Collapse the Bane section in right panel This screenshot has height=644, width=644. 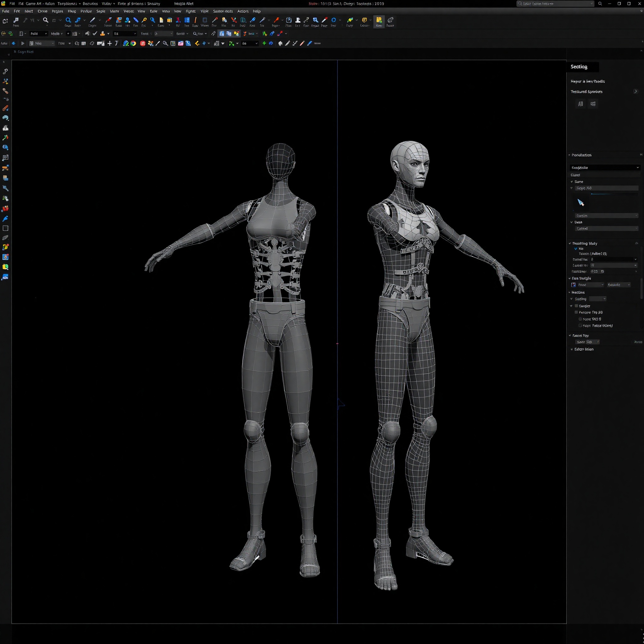(572, 182)
